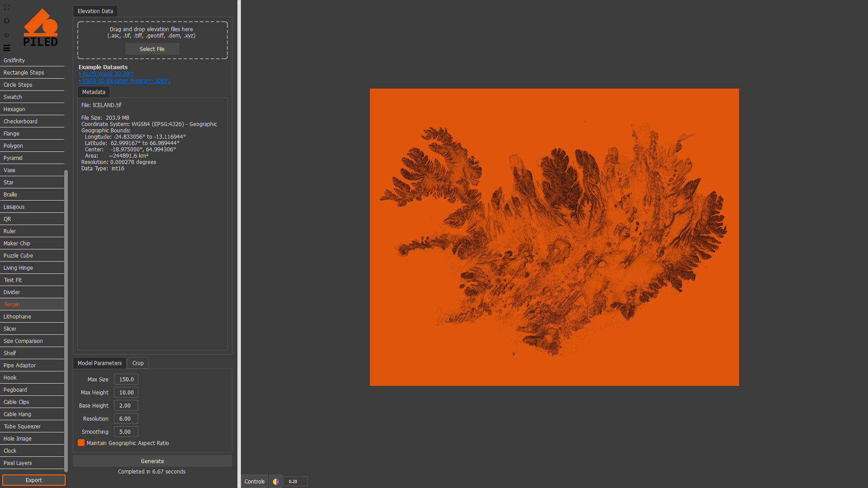Switch to the Crop tab

(138, 363)
